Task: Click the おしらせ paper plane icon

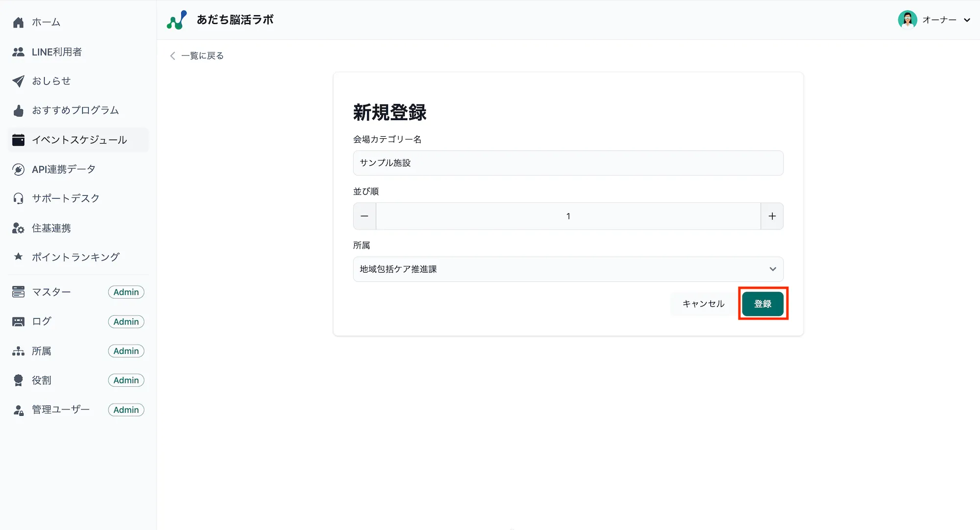Action: click(18, 81)
